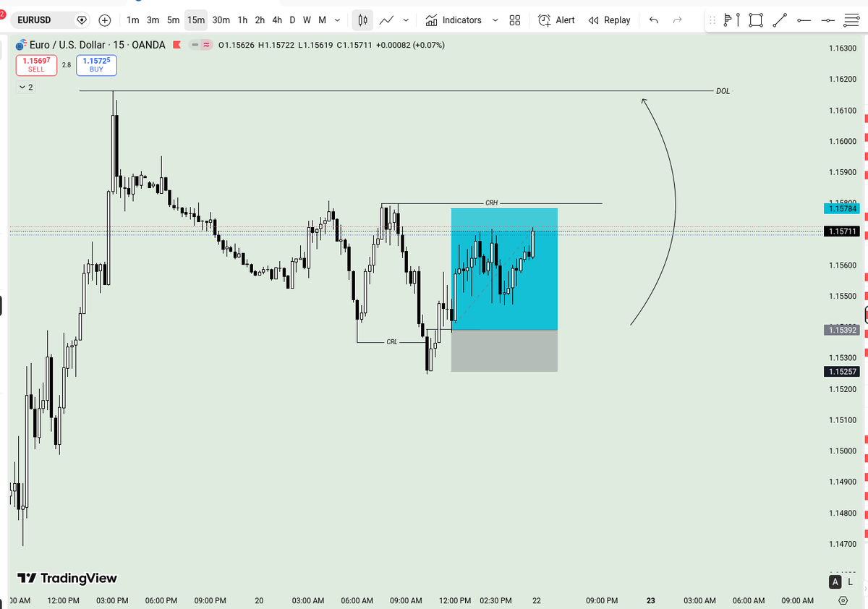Screen dimensions: 868x609
Task: Click the TradingView logo on the chart
Action: click(67, 578)
